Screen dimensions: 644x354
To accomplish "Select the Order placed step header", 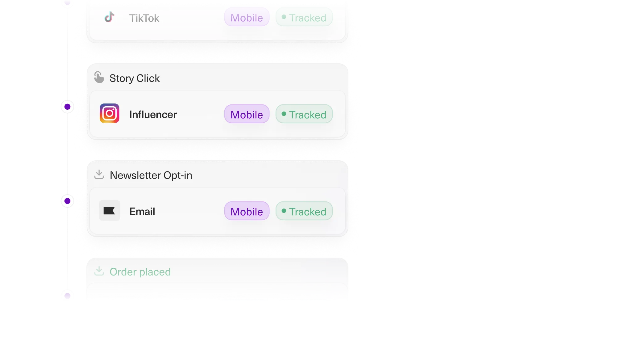I will coord(140,271).
